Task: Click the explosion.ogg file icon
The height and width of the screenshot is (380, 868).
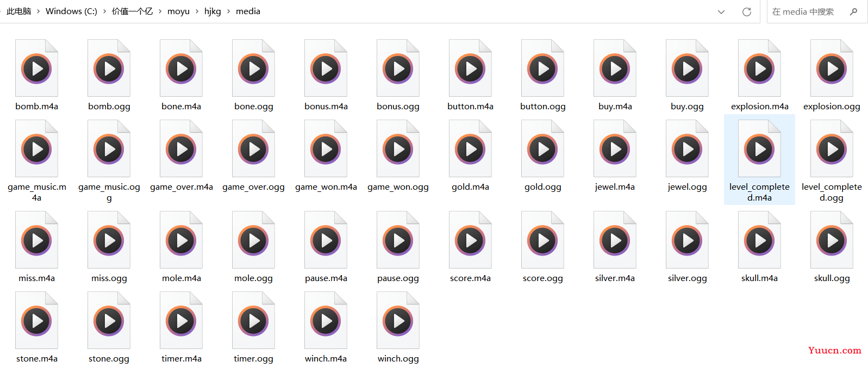Action: coord(832,68)
